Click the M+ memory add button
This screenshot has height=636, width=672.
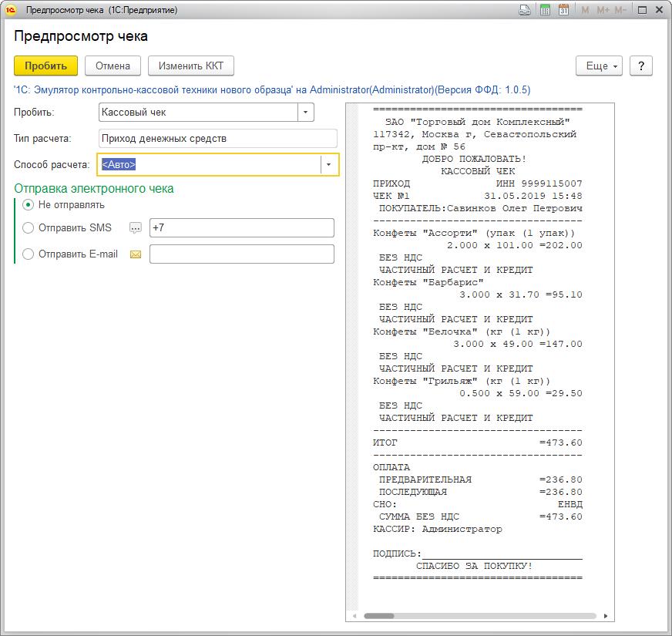tap(603, 10)
